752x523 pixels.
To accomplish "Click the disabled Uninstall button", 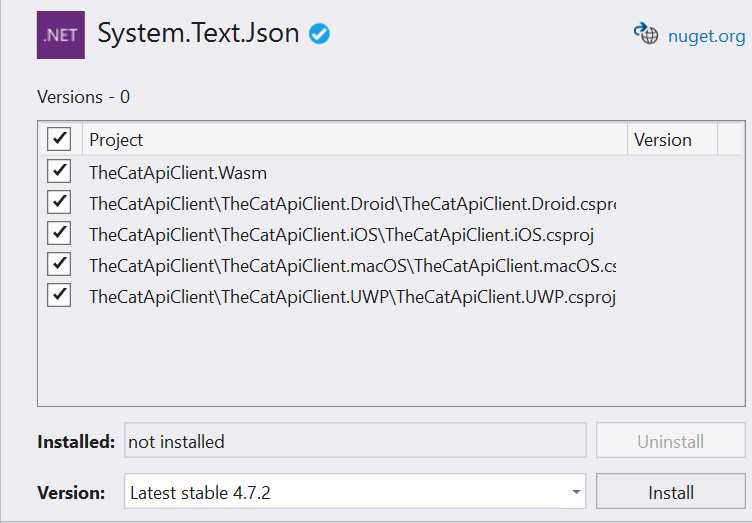I will [x=671, y=440].
